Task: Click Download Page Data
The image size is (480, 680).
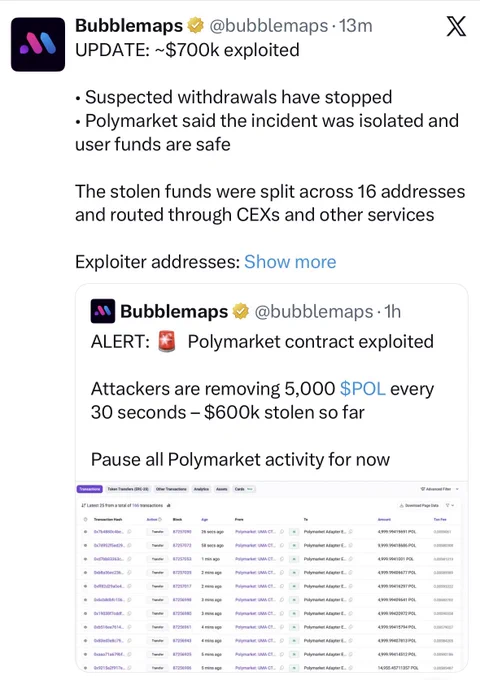Action: click(419, 505)
